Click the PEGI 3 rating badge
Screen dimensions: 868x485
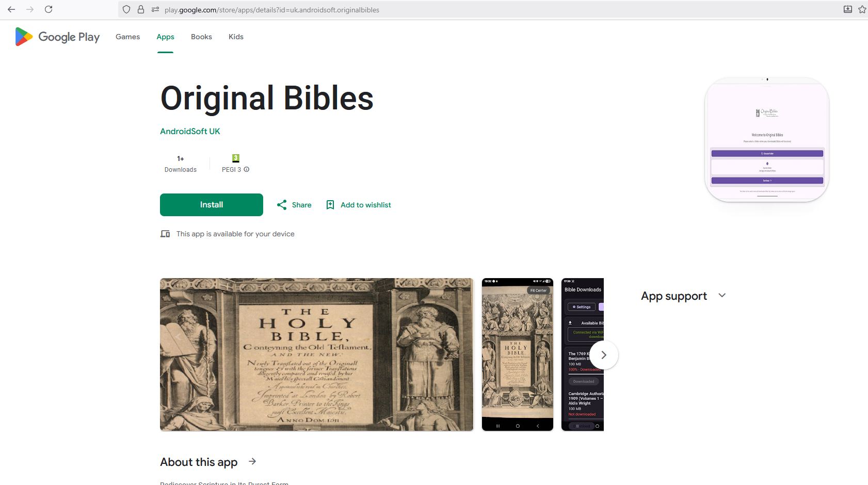click(236, 158)
